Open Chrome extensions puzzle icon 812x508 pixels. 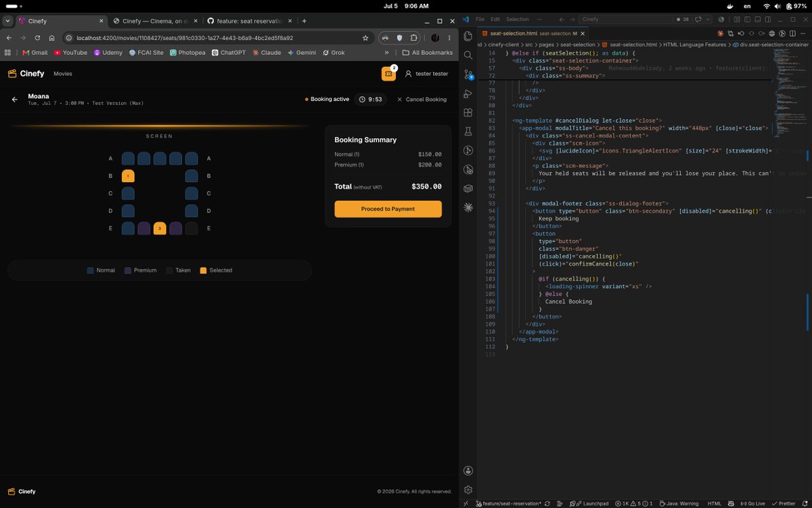414,38
